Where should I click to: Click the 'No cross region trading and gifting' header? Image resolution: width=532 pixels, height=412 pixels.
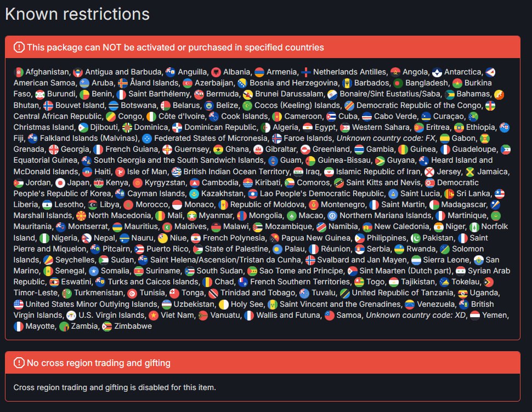[98, 363]
